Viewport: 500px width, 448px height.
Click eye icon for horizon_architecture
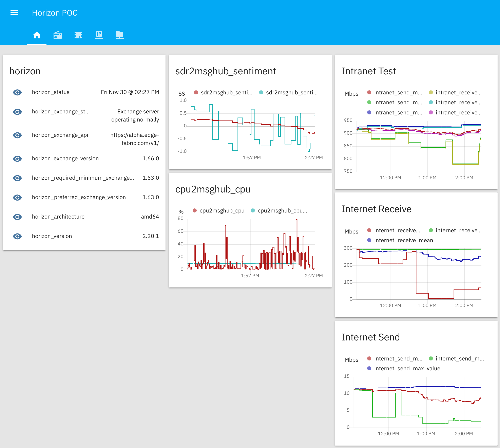point(17,217)
